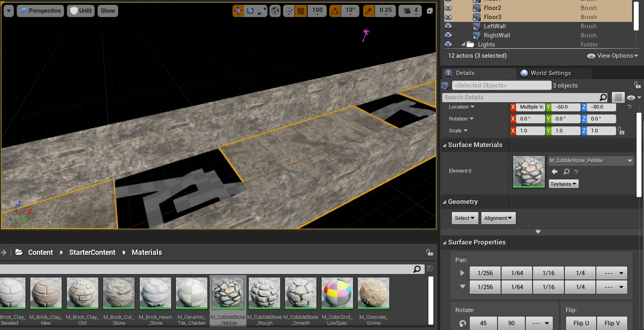Toggle visibility of RightWall brush
The width and height of the screenshot is (644, 330).
(449, 35)
